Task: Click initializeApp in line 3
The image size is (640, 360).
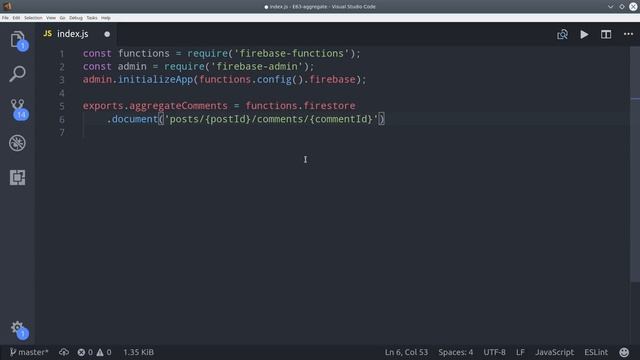Action: 155,80
